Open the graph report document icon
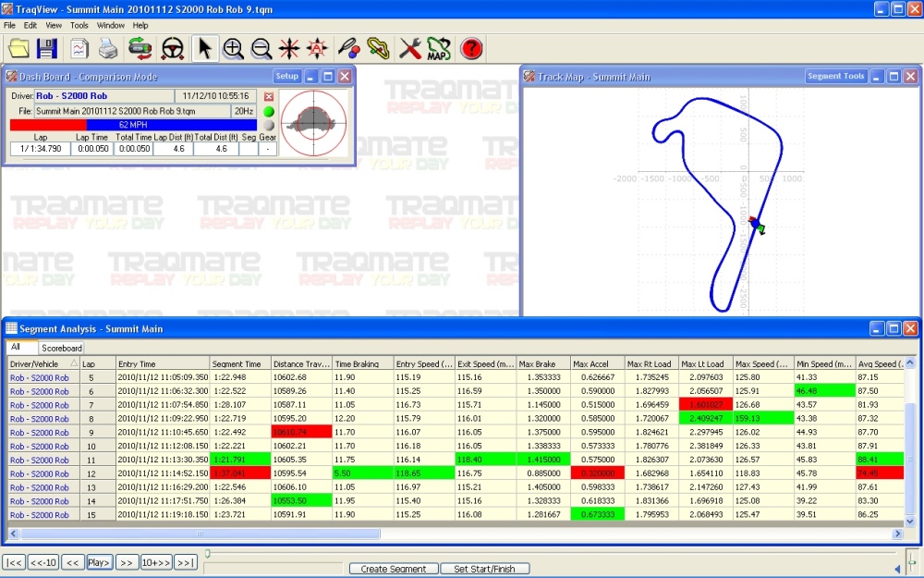This screenshot has width=924, height=578. point(79,48)
